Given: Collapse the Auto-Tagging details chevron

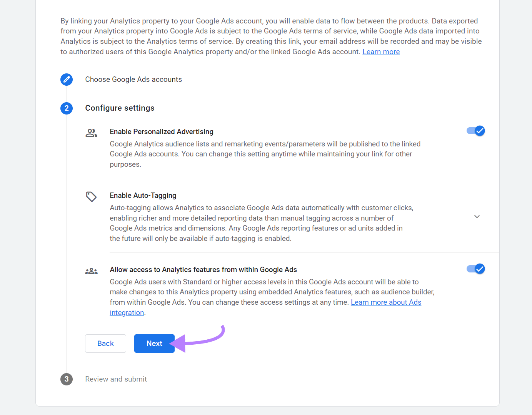Looking at the screenshot, I should [477, 216].
